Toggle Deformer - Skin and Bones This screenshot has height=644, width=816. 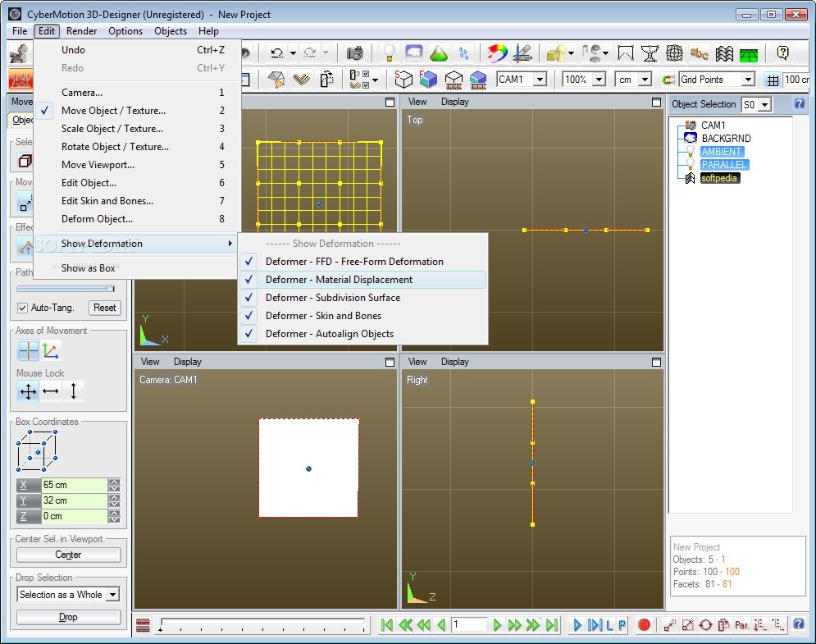(323, 316)
